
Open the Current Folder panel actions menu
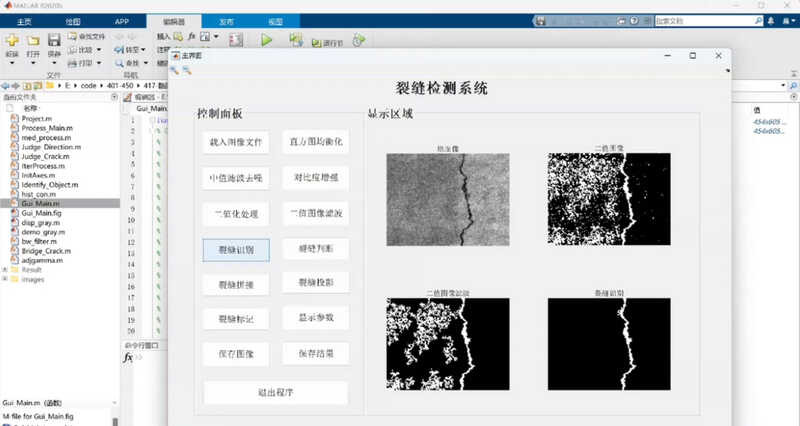(111, 98)
